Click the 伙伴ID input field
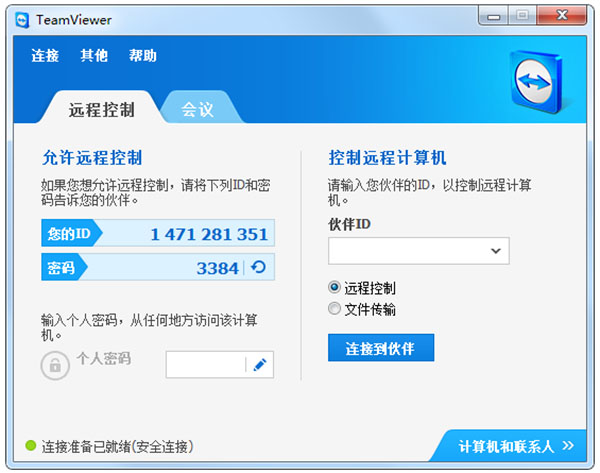 click(x=419, y=251)
